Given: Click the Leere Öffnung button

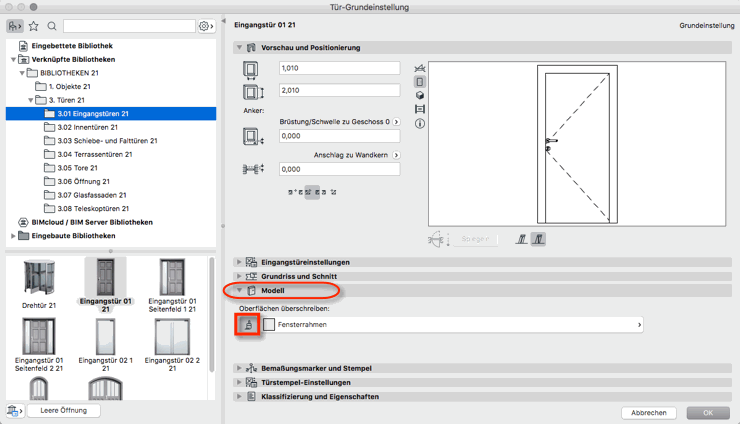Looking at the screenshot, I should [64, 411].
